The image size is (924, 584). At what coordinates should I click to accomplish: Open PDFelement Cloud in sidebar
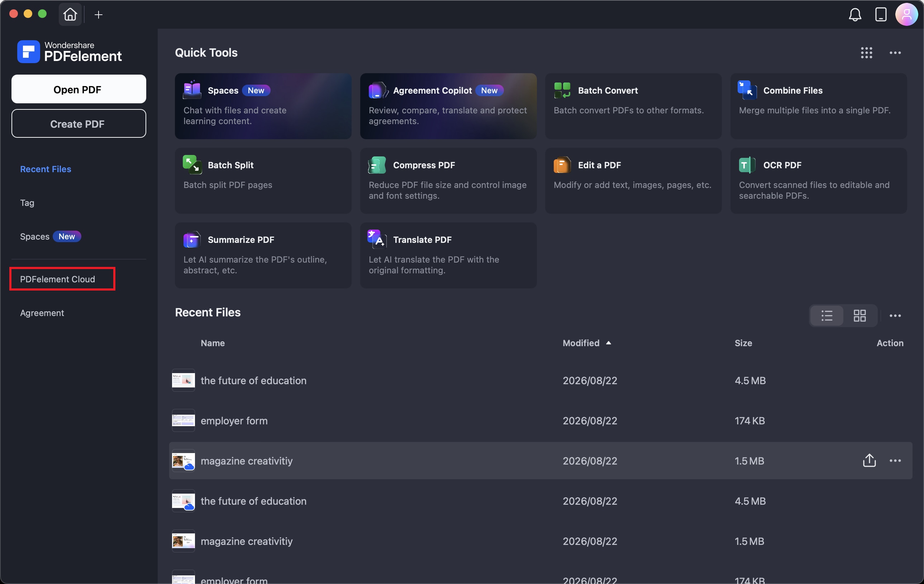coord(57,279)
